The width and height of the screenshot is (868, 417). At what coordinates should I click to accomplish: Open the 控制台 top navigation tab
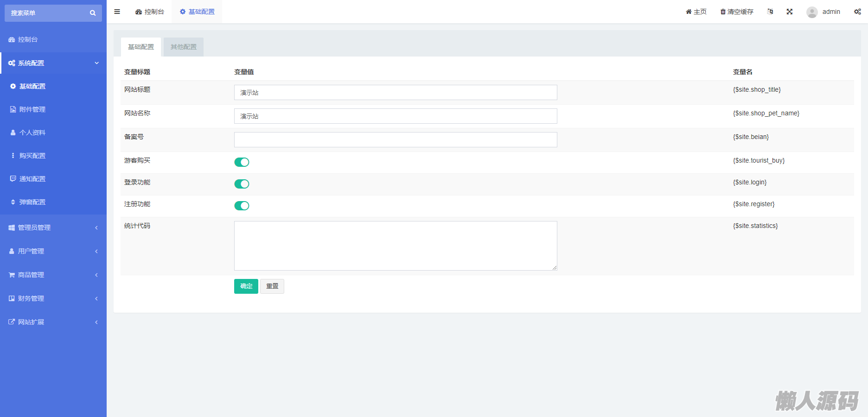pos(150,12)
